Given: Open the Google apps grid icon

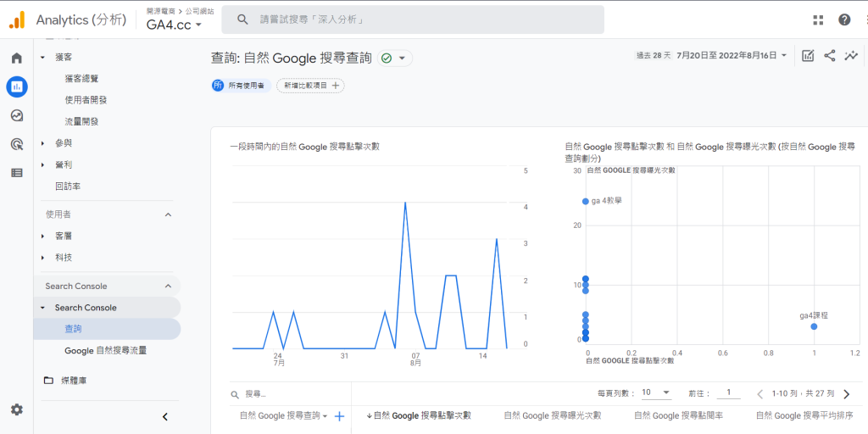Looking at the screenshot, I should tap(818, 20).
